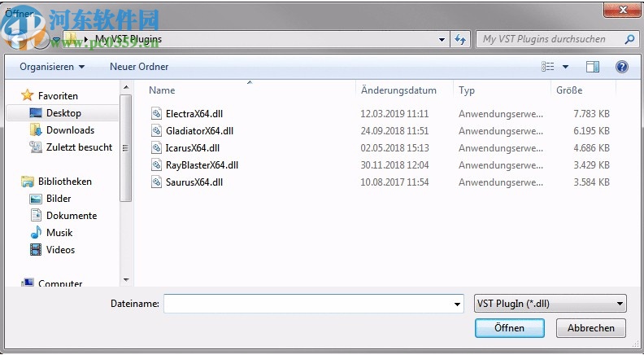Screen dimensions: 644x355
Task: Click the Dokumente library icon
Action: 36,216
